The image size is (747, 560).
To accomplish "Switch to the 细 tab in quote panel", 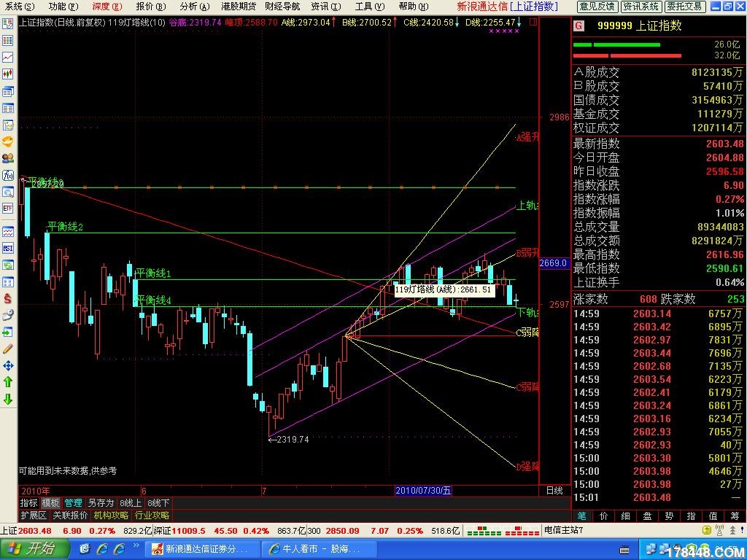I will 626,516.
